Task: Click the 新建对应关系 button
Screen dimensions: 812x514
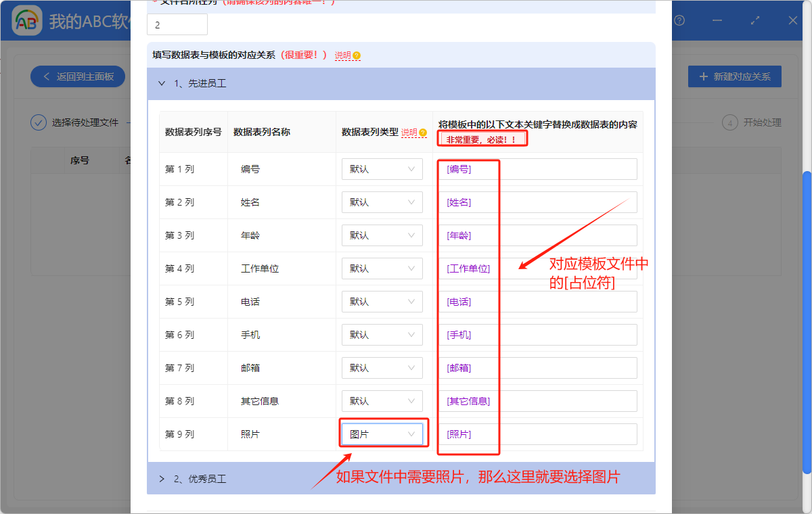Action: tap(734, 76)
